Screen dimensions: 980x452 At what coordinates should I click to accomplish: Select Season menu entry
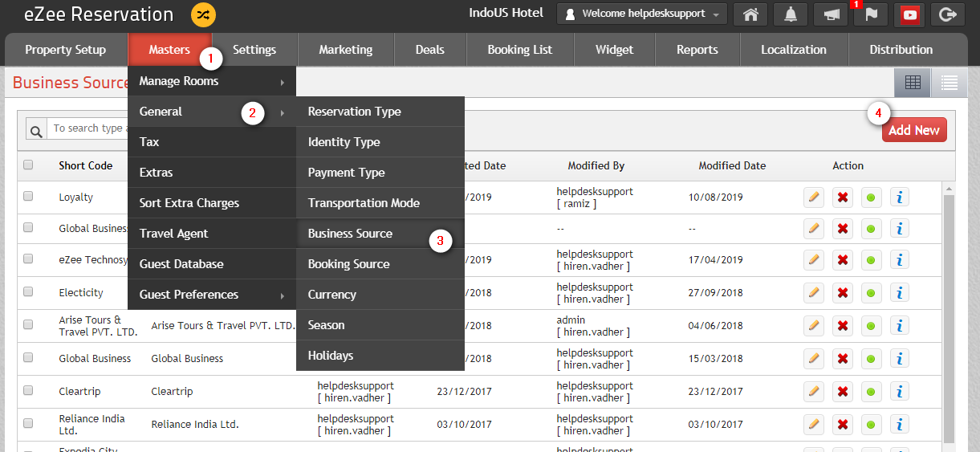380,325
